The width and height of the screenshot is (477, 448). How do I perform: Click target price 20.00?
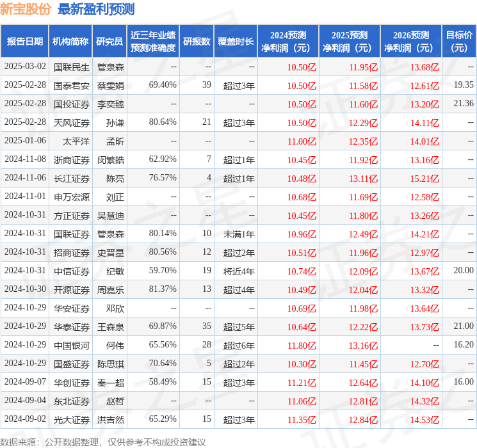[464, 270]
